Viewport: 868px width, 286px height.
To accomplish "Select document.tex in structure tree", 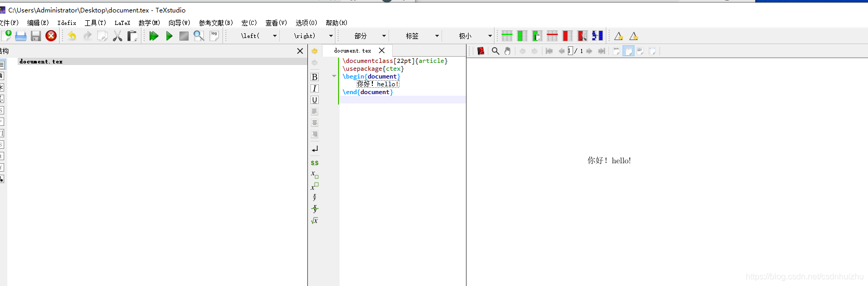I will (41, 61).
